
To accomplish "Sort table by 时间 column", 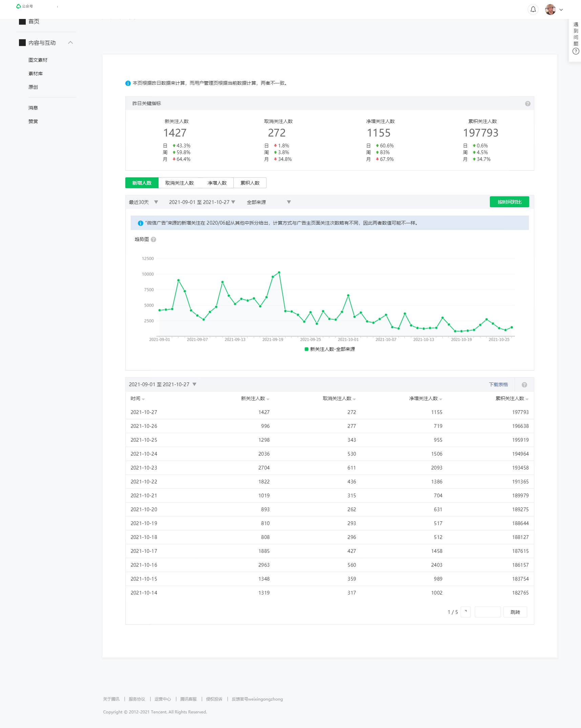I will pyautogui.click(x=138, y=399).
